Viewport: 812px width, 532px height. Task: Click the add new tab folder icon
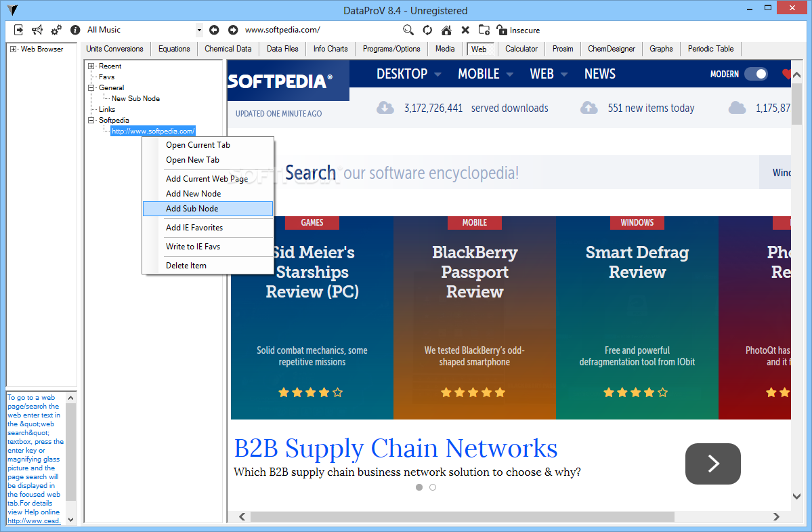click(x=484, y=30)
